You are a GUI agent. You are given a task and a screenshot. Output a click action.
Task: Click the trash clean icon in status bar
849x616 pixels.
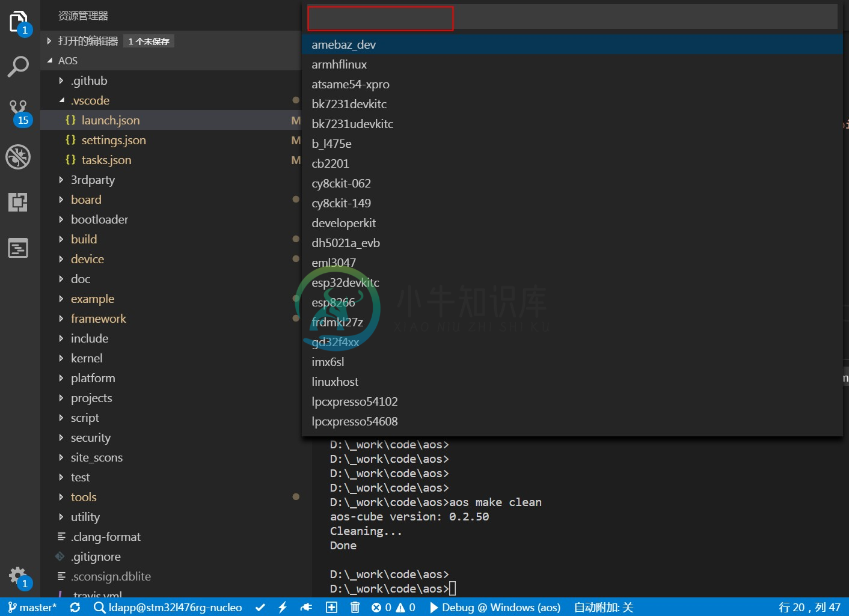click(x=355, y=608)
